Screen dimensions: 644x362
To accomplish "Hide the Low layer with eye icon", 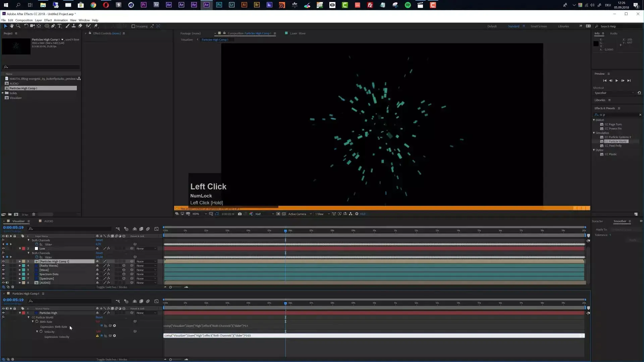I will point(3,249).
